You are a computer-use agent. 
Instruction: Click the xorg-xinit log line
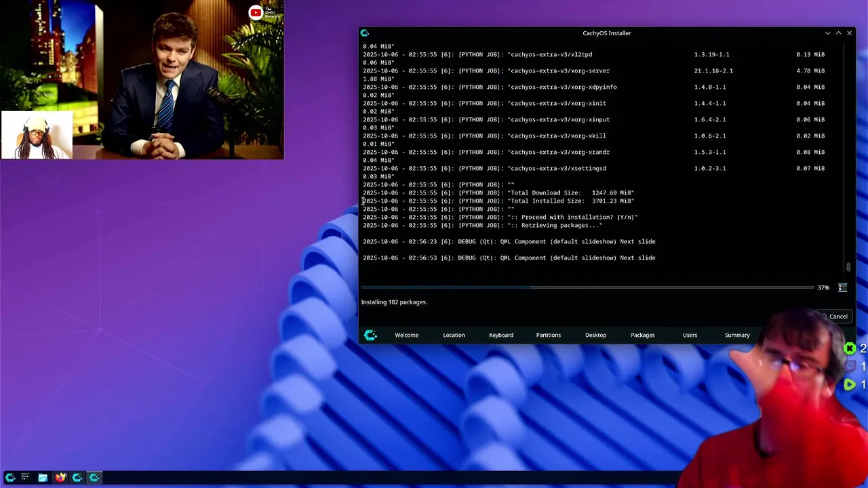[x=593, y=103]
